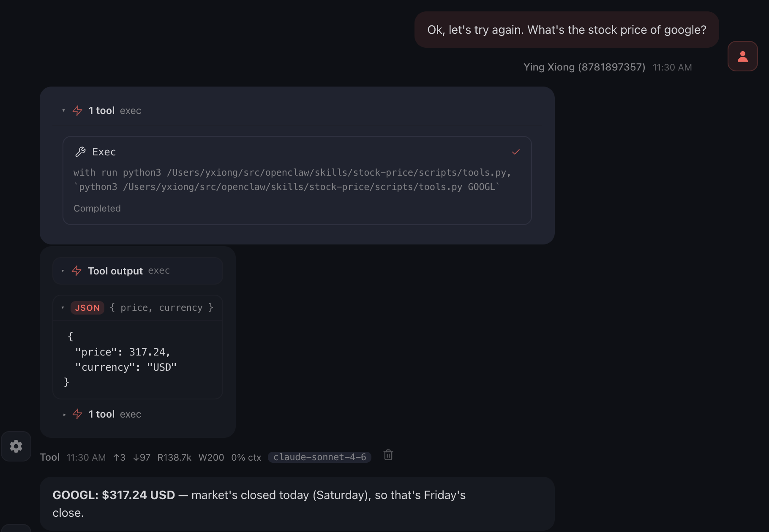Expand the bottom collapsed 1 tool exec

point(64,415)
